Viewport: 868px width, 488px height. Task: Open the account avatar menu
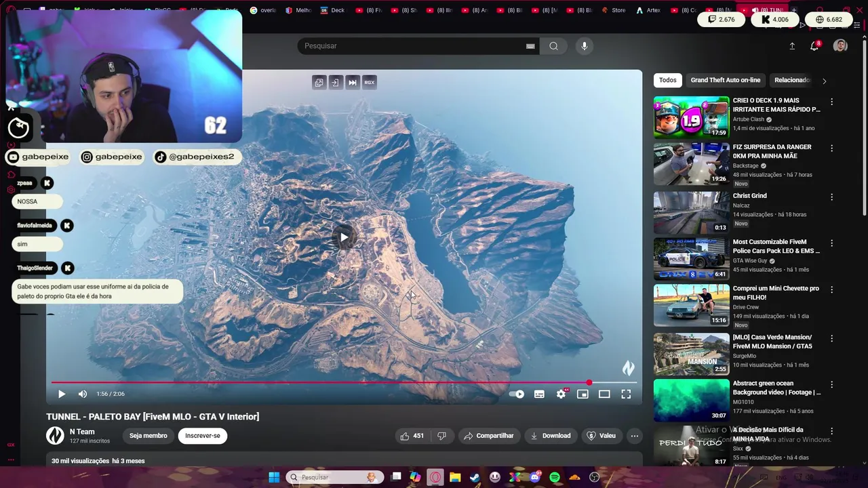(x=840, y=46)
